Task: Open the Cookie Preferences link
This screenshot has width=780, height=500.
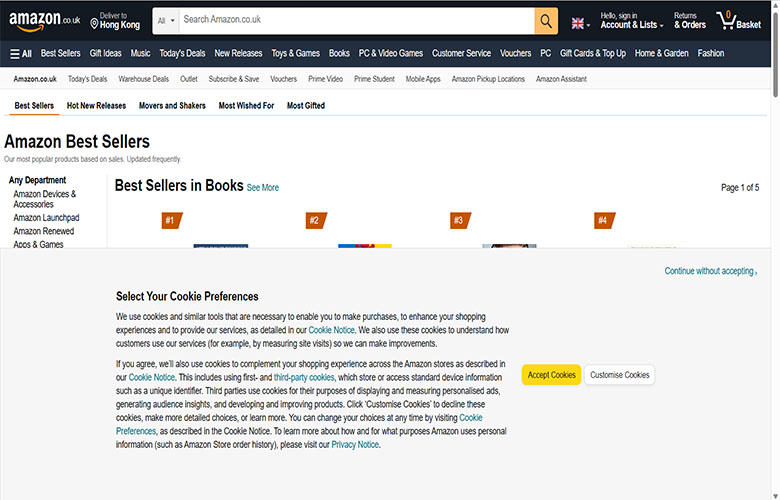Action: [299, 424]
